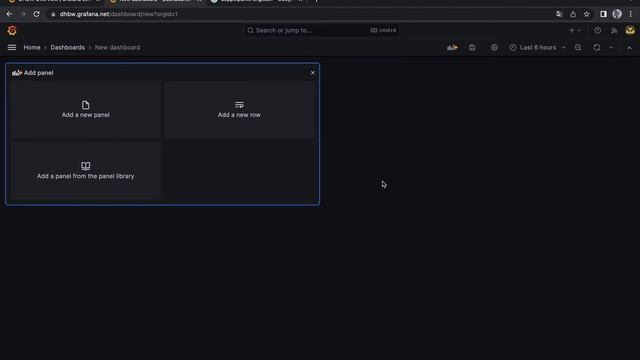This screenshot has height=360, width=640.
Task: Go forward in the browser
Action: pos(23,14)
